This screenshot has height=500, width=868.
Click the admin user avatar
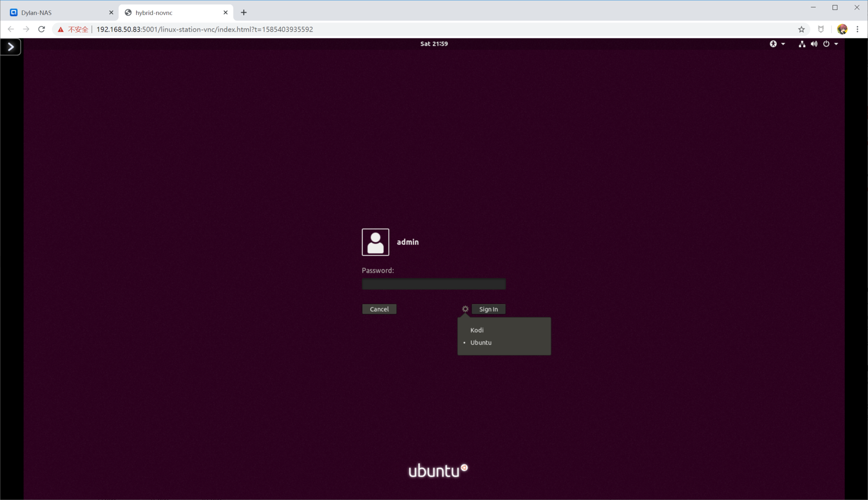tap(375, 242)
